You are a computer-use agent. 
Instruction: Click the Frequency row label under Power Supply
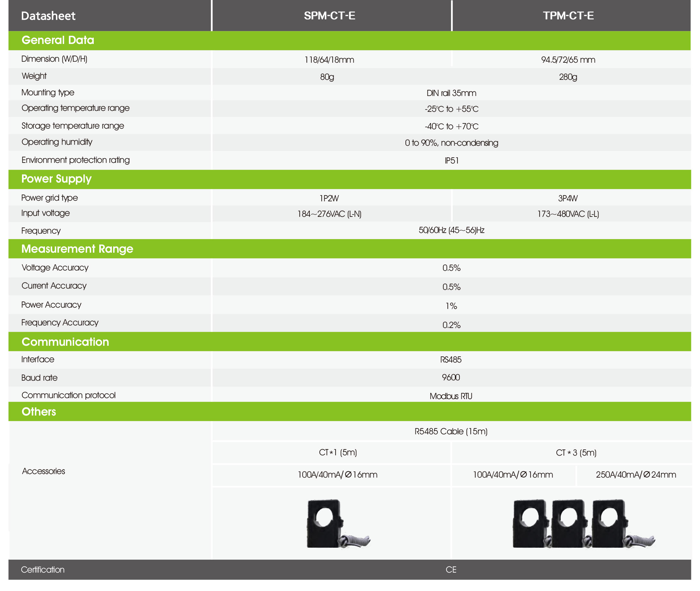coord(41,231)
